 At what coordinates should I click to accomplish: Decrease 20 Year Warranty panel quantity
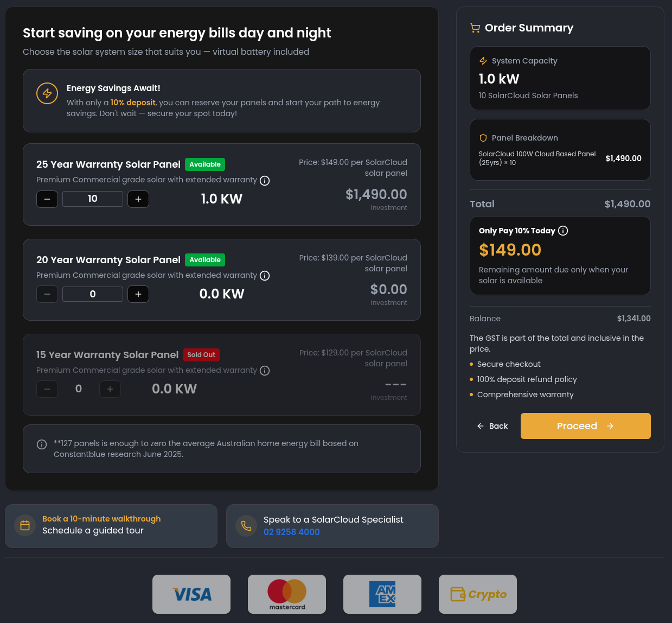(x=47, y=294)
